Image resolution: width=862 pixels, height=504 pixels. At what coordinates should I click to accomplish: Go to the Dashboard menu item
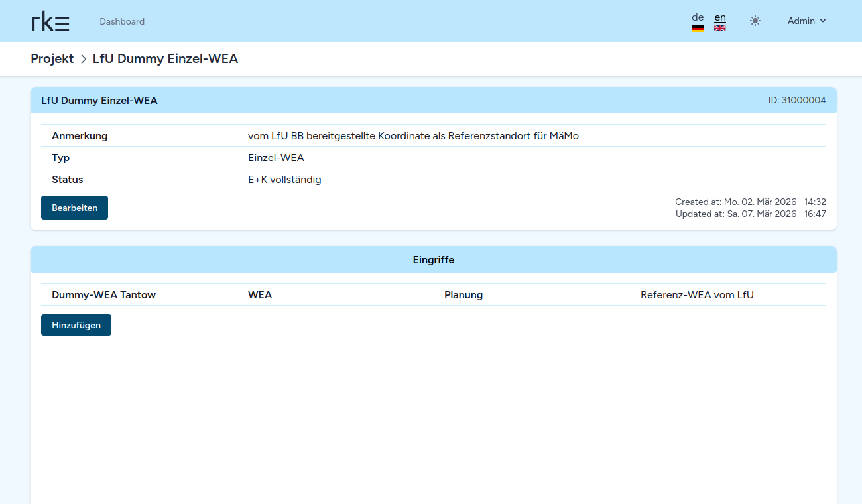[122, 21]
